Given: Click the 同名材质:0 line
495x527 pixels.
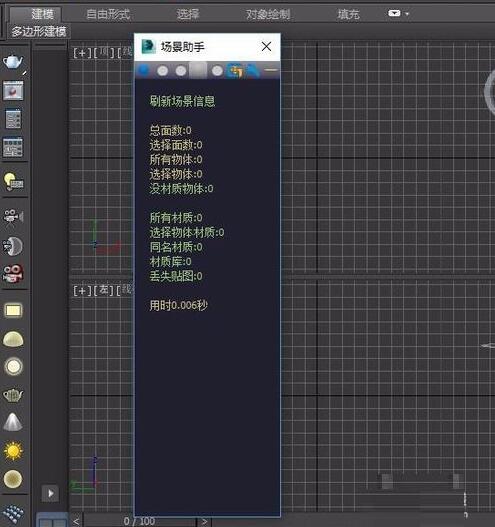Looking at the screenshot, I should [176, 247].
